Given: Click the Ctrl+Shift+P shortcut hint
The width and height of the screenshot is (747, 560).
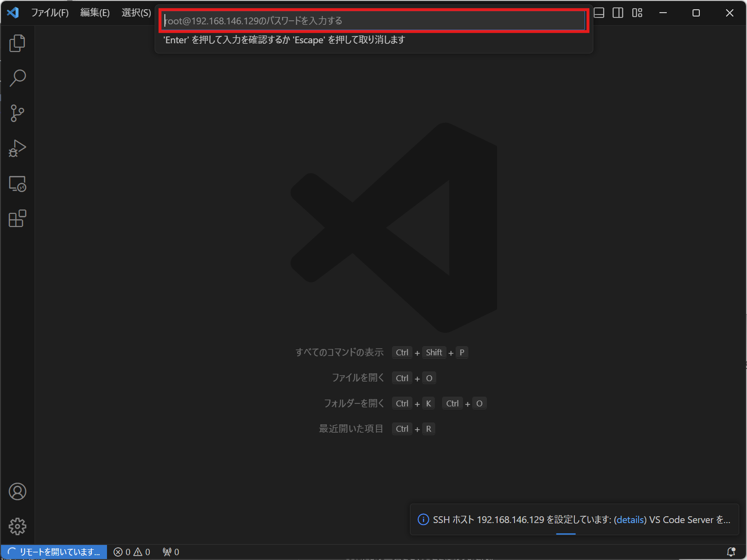Looking at the screenshot, I should coord(430,352).
